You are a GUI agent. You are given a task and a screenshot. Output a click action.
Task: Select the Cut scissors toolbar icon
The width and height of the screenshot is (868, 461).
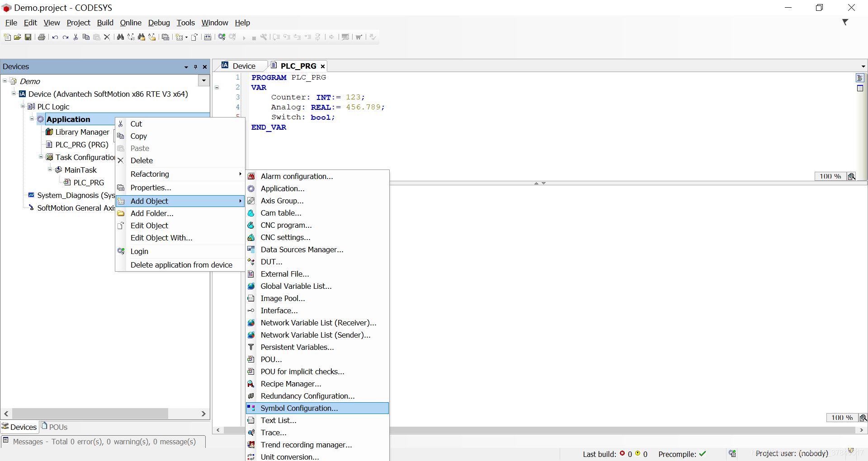tap(75, 37)
